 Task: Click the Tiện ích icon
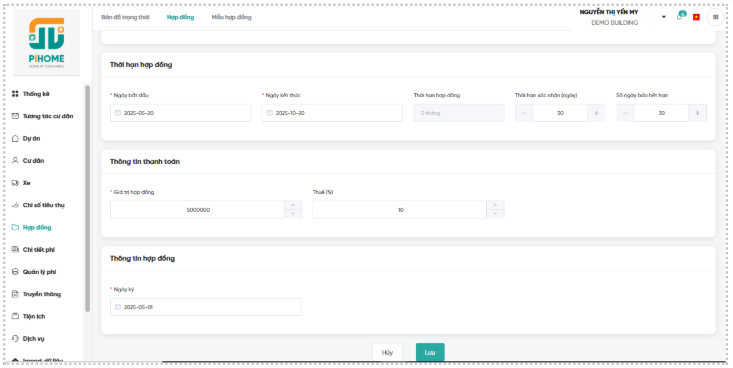15,316
